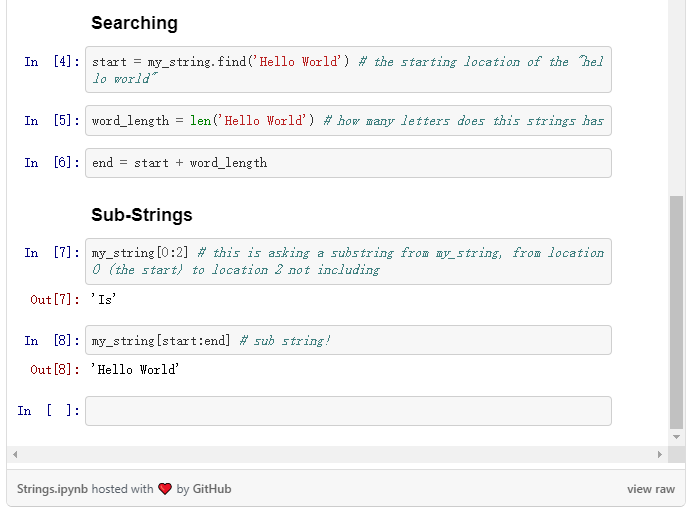Image resolution: width=691 pixels, height=512 pixels.
Task: Click the 'Hello World' output of cell 8
Action: tap(135, 370)
